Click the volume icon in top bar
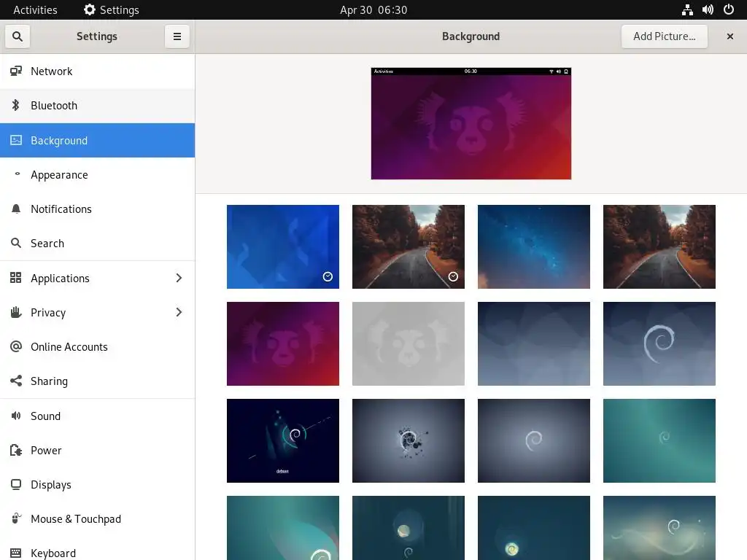Screen dimensions: 747x560 coord(708,9)
